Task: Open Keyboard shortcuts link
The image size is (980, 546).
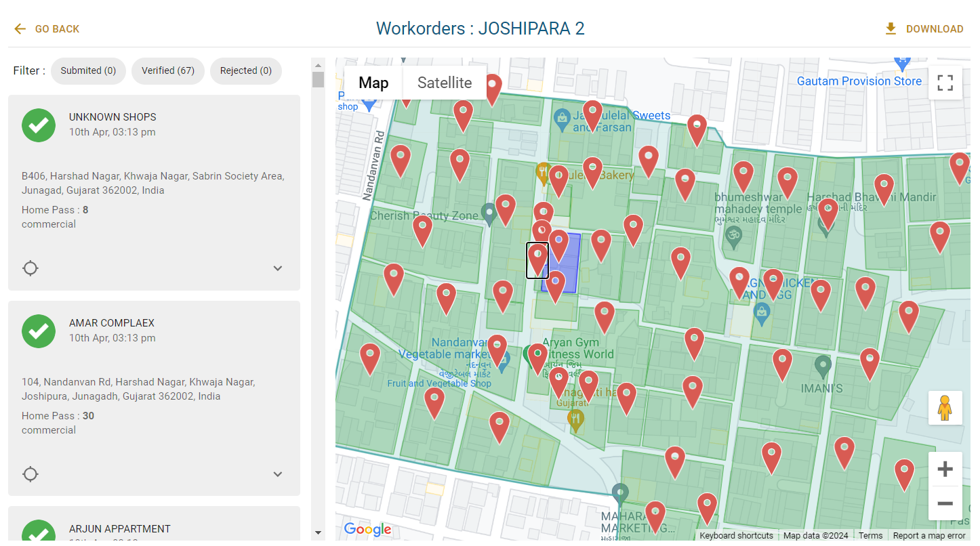Action: [x=736, y=535]
